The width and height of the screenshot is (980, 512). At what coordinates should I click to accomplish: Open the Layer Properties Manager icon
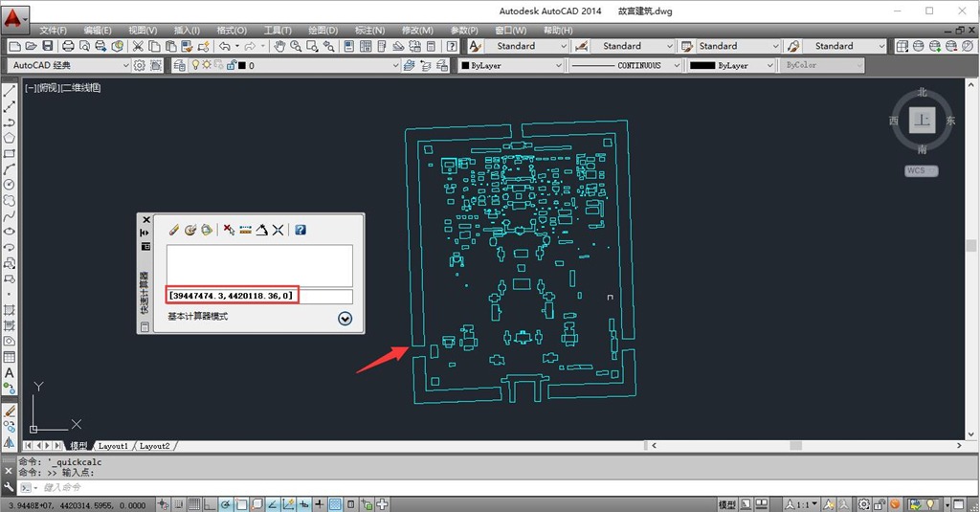(x=180, y=65)
